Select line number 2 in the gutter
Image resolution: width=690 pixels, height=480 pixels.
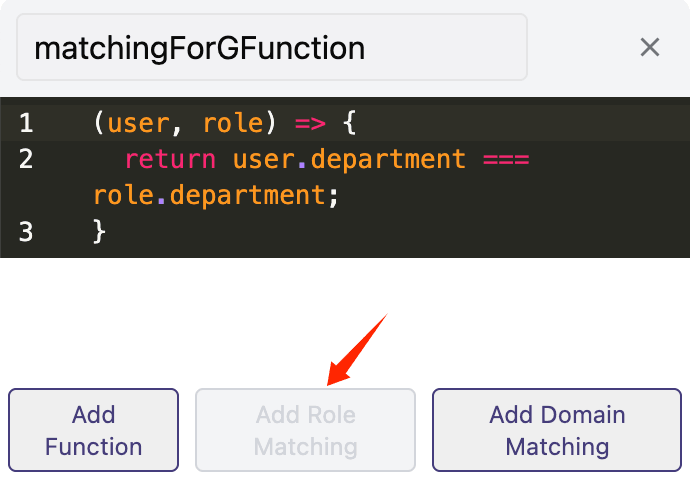26,160
